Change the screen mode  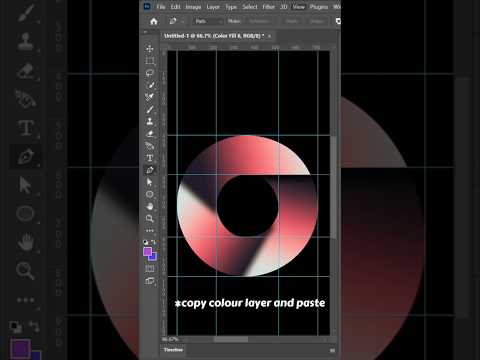[150, 281]
